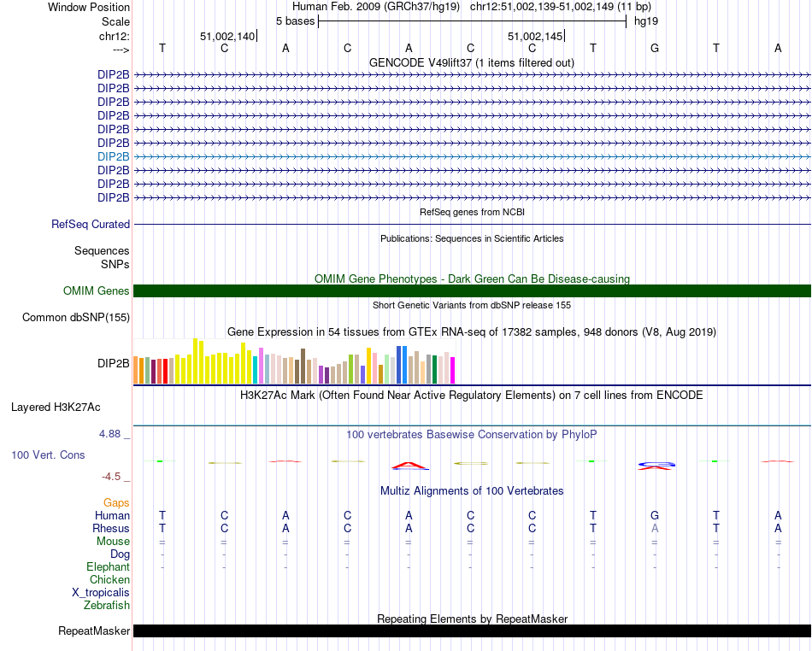Screen dimensions: 812x651
Task: Click the 51,002,145 coordinate marker
Action: coord(535,36)
